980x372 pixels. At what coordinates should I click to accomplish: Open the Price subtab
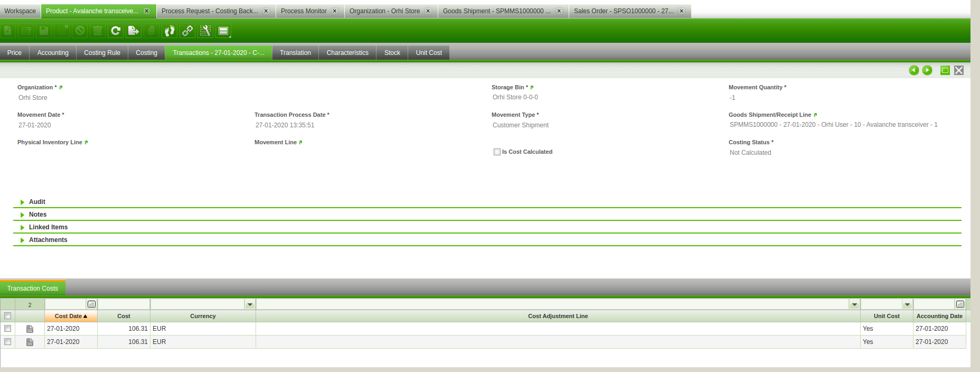(x=15, y=53)
